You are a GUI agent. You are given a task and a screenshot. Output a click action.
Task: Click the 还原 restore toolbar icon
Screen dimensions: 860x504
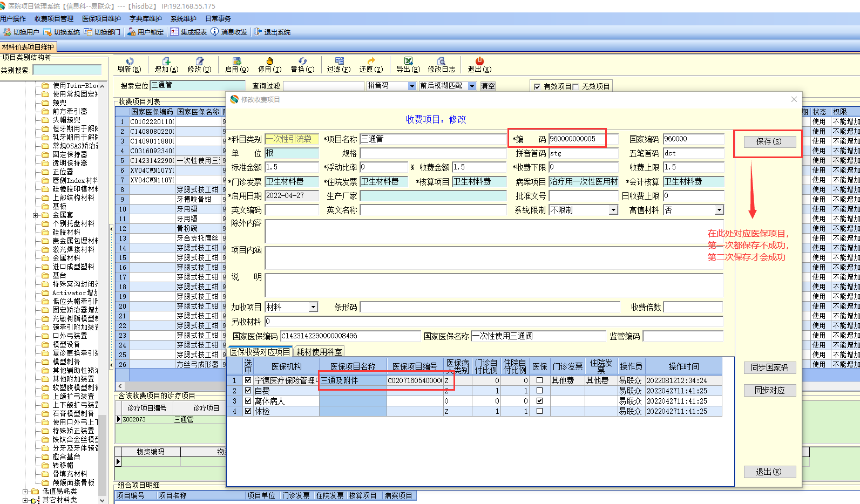click(371, 61)
